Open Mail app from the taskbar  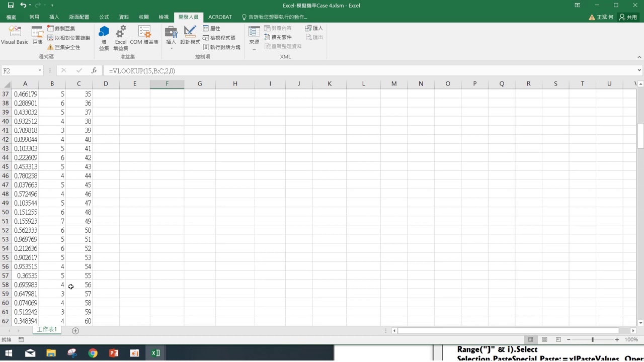(x=30, y=353)
